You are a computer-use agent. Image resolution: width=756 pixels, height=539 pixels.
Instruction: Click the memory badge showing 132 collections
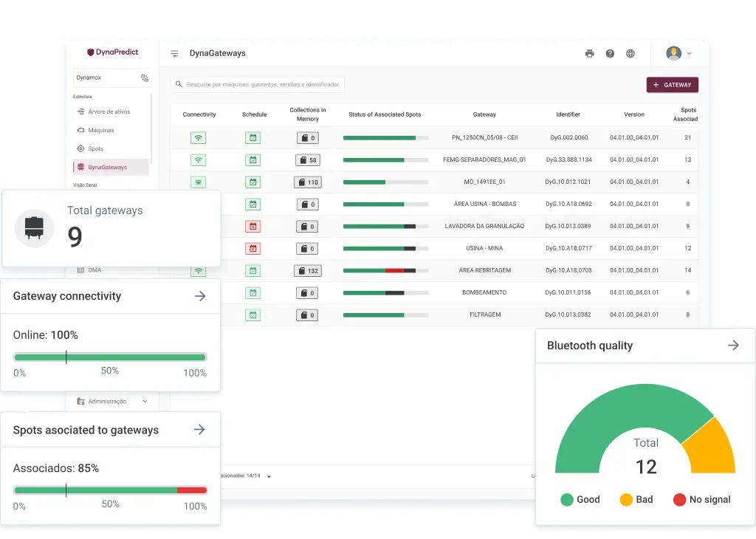tap(308, 271)
